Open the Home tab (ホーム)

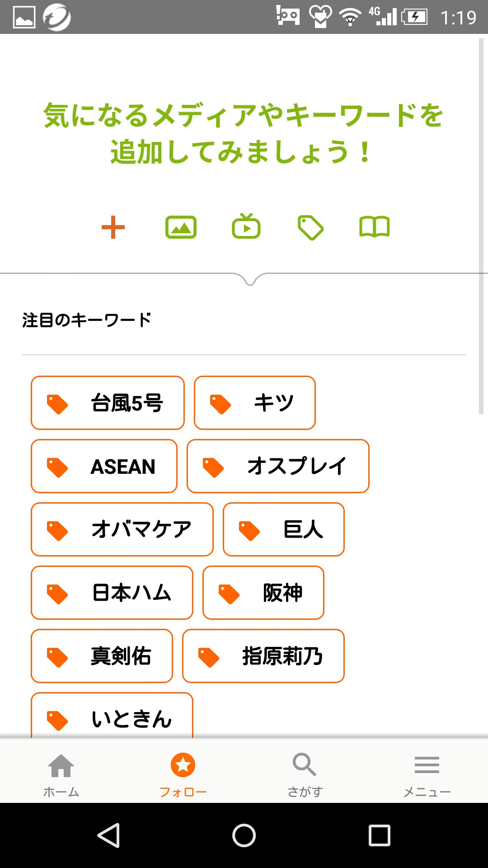pyautogui.click(x=61, y=774)
